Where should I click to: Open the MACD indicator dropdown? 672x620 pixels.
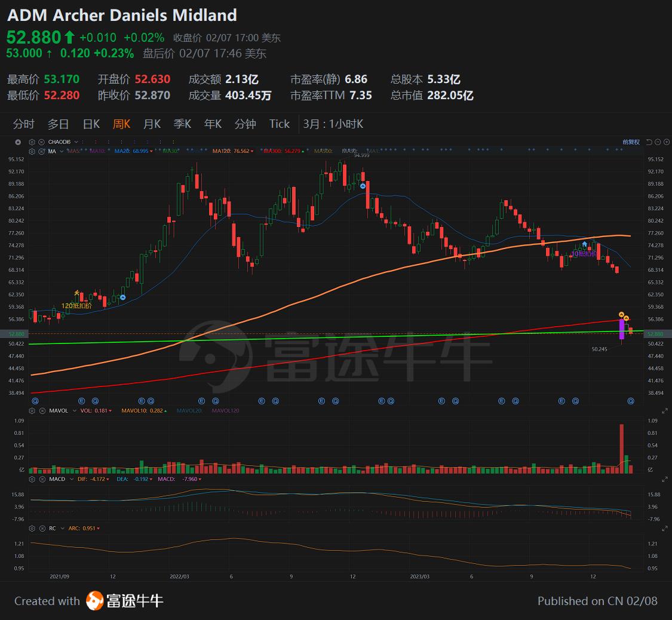71,479
